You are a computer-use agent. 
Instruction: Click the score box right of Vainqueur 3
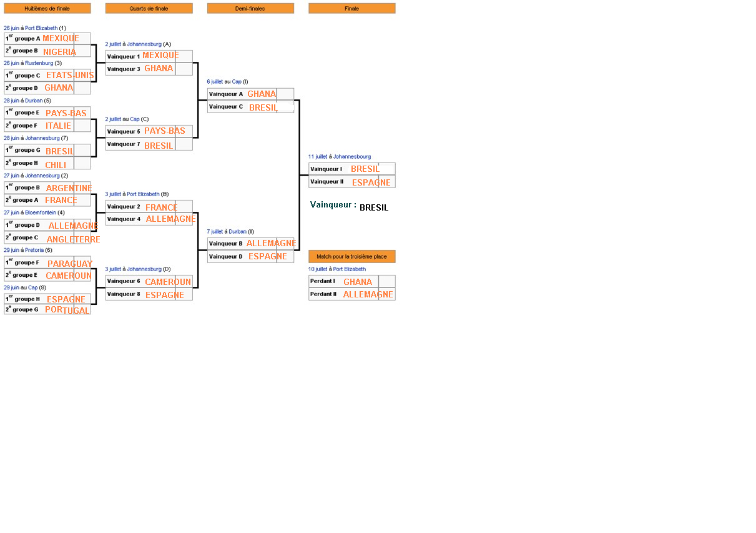click(x=184, y=69)
